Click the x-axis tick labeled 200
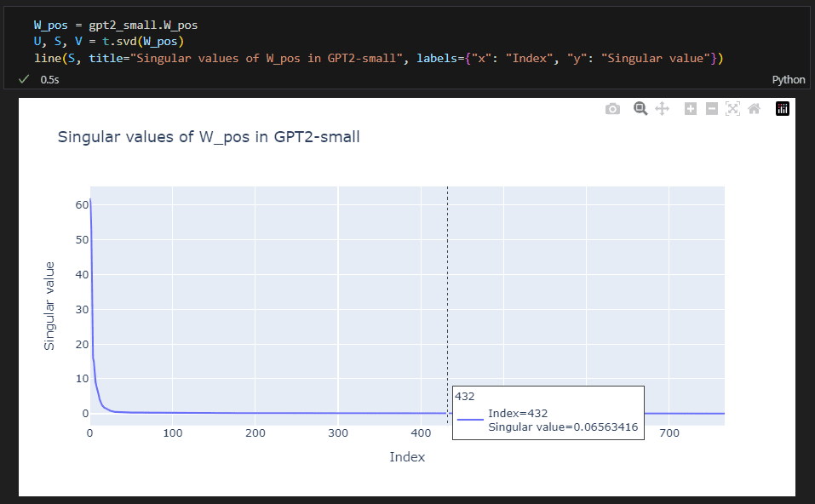The height and width of the screenshot is (504, 815). tap(255, 432)
